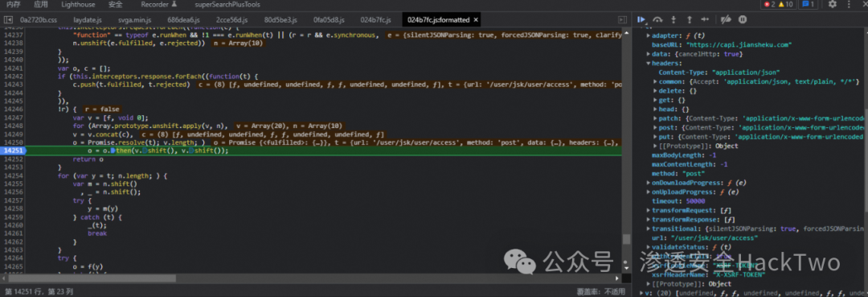Click the baseURL value string
Screen dimensions: 868x297
[739, 45]
